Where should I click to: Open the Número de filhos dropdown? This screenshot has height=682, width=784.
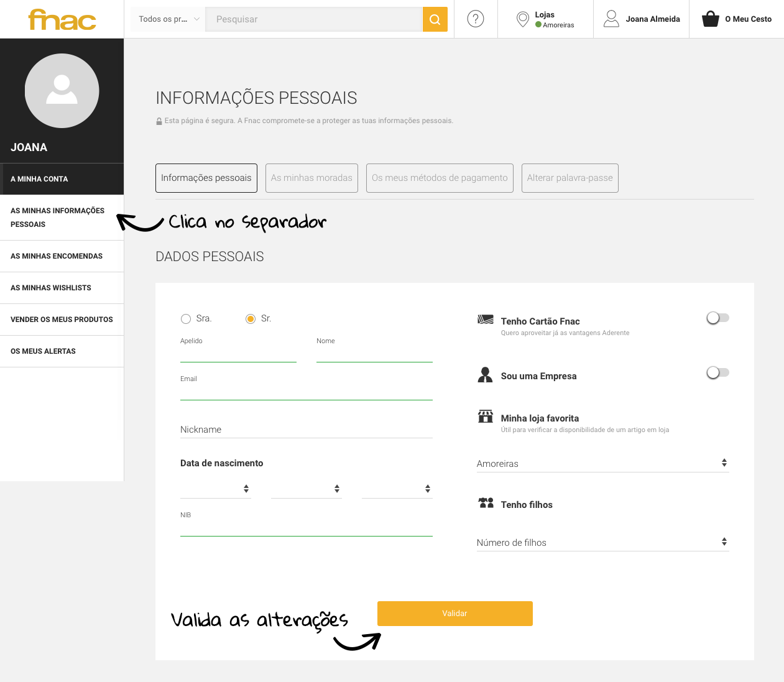click(x=602, y=542)
